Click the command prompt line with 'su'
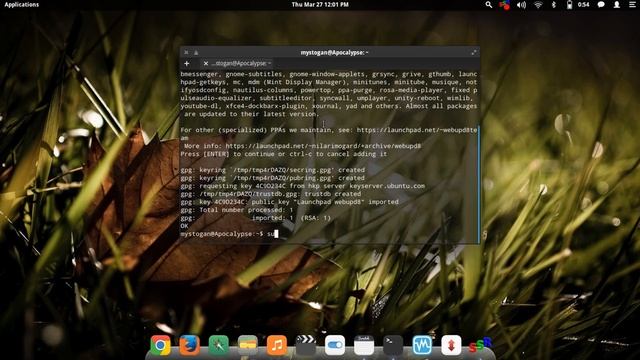640x360 pixels. point(229,234)
